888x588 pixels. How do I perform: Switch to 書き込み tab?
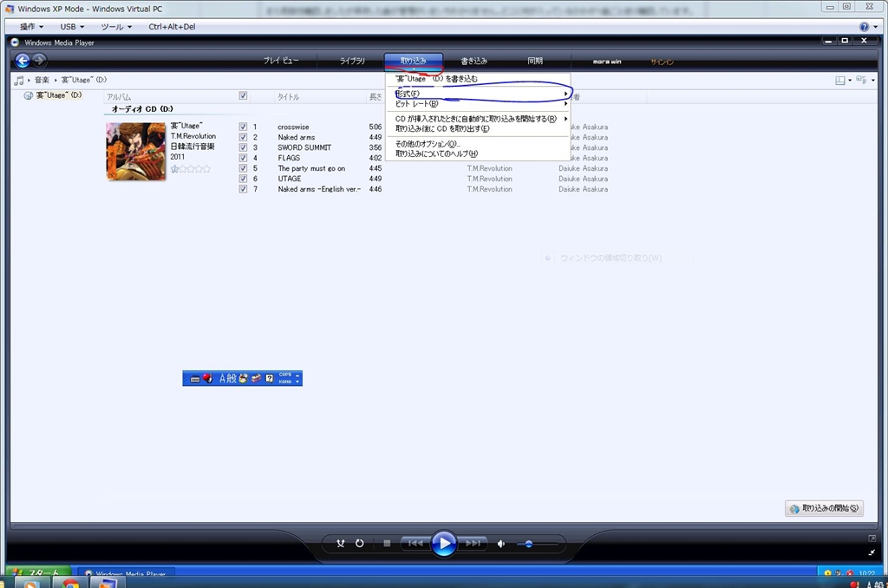(474, 61)
